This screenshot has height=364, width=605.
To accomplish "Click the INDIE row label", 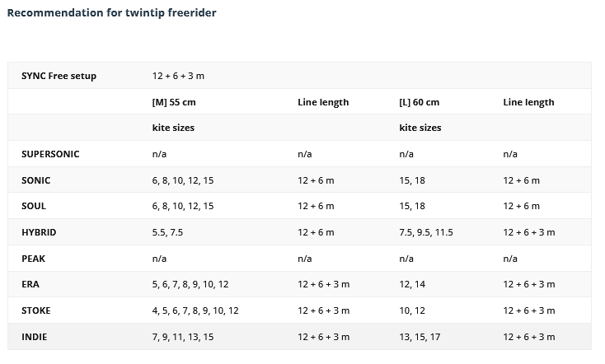I will tap(35, 337).
